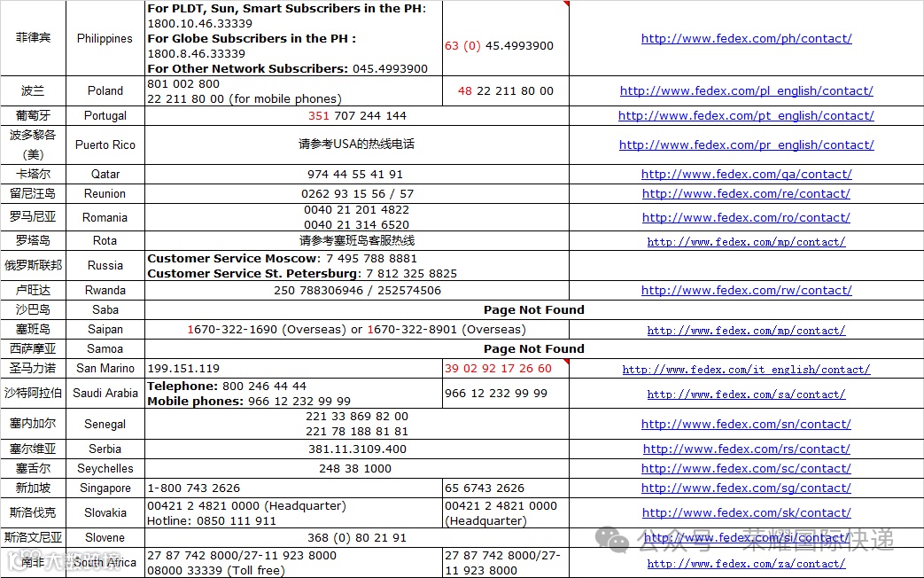Click the Russia country cell

tap(105, 265)
